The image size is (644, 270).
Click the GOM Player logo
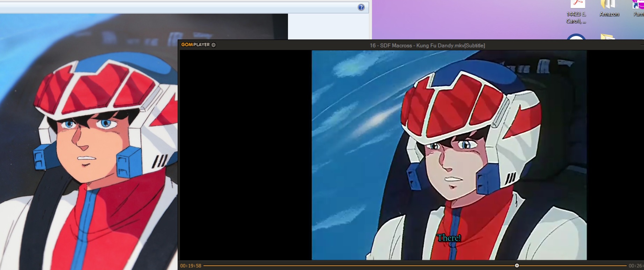pos(195,45)
